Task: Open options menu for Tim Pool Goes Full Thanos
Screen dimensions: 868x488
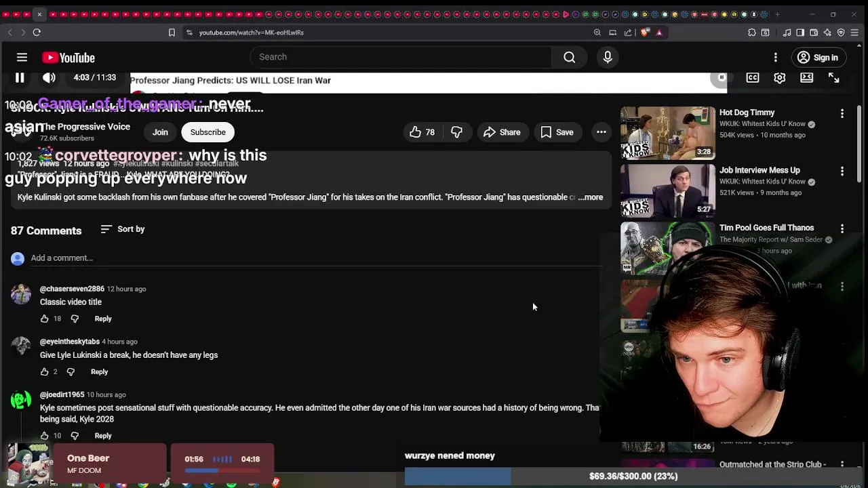Action: point(842,229)
